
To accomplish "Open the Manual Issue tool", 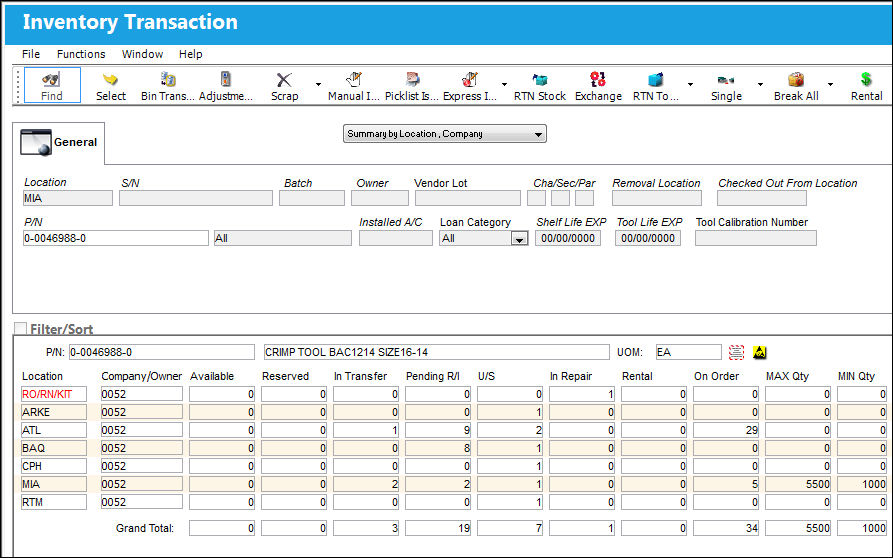I will (x=353, y=85).
